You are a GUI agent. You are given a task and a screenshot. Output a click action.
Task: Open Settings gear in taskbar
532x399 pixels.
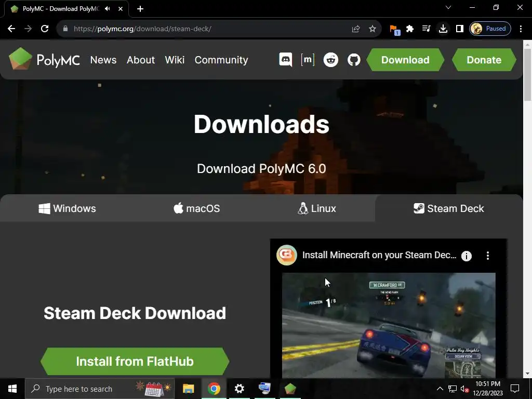pos(239,389)
